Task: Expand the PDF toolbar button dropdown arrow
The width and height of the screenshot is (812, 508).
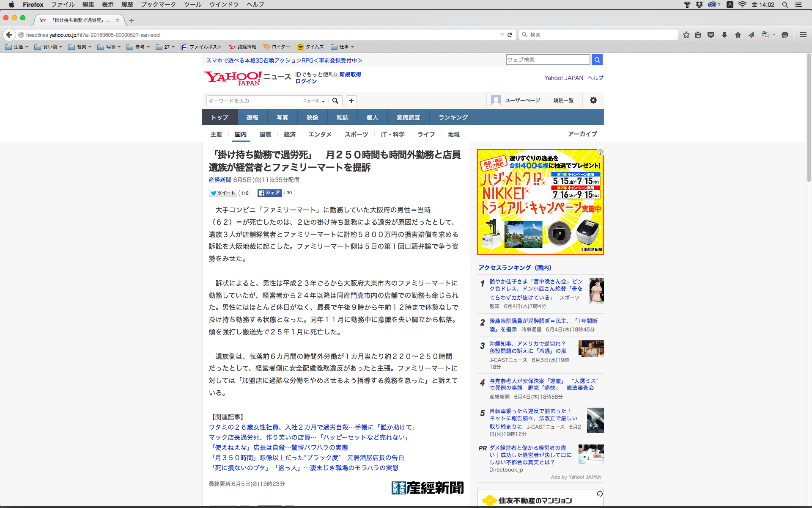Action: (774, 35)
